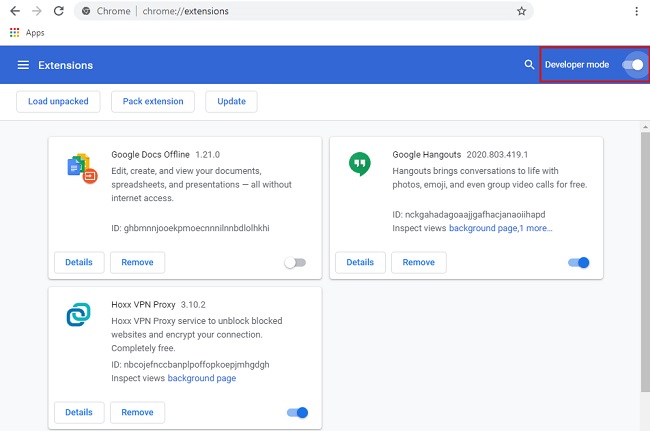Click the Hoxx VPN Proxy logo
This screenshot has height=431, width=650.
point(78,314)
